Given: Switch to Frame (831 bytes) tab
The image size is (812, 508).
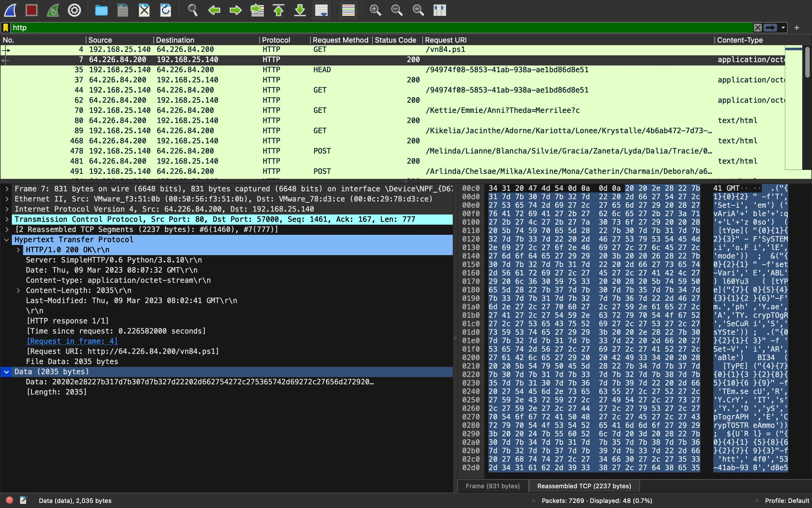Looking at the screenshot, I should 493,486.
